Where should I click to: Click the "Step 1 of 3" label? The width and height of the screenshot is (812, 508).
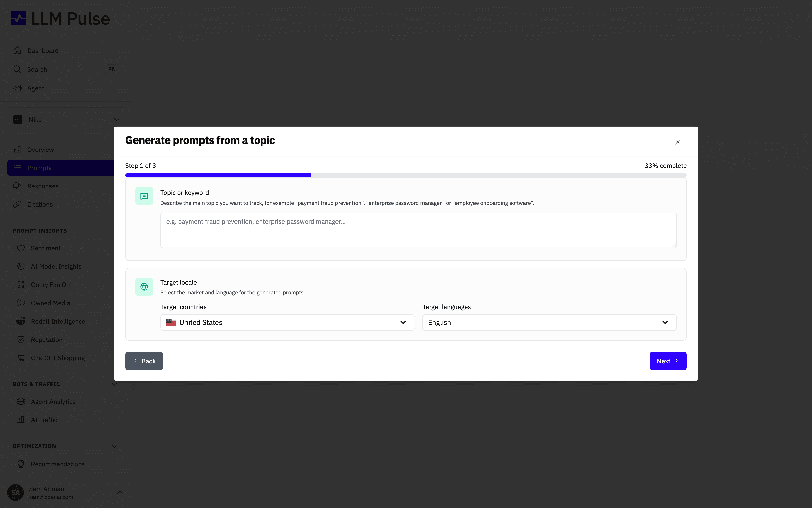click(x=141, y=166)
